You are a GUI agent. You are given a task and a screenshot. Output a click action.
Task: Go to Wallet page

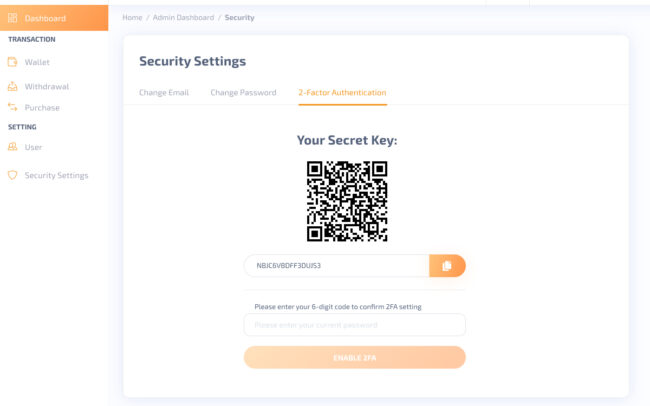click(37, 62)
